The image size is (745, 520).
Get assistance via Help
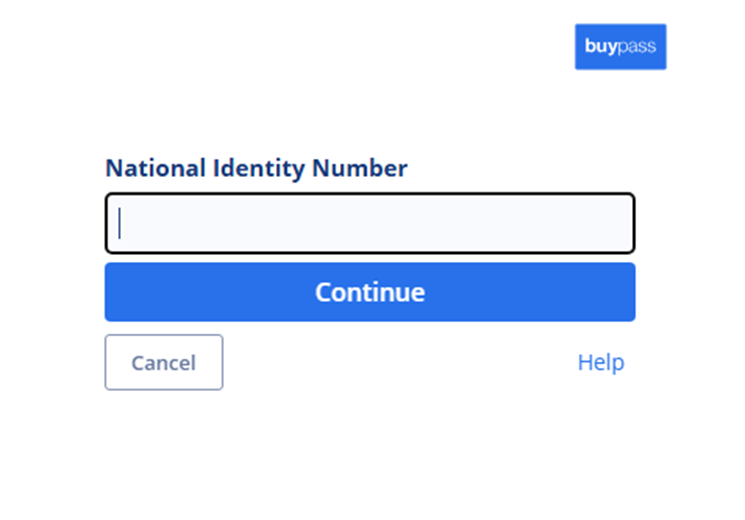point(600,362)
